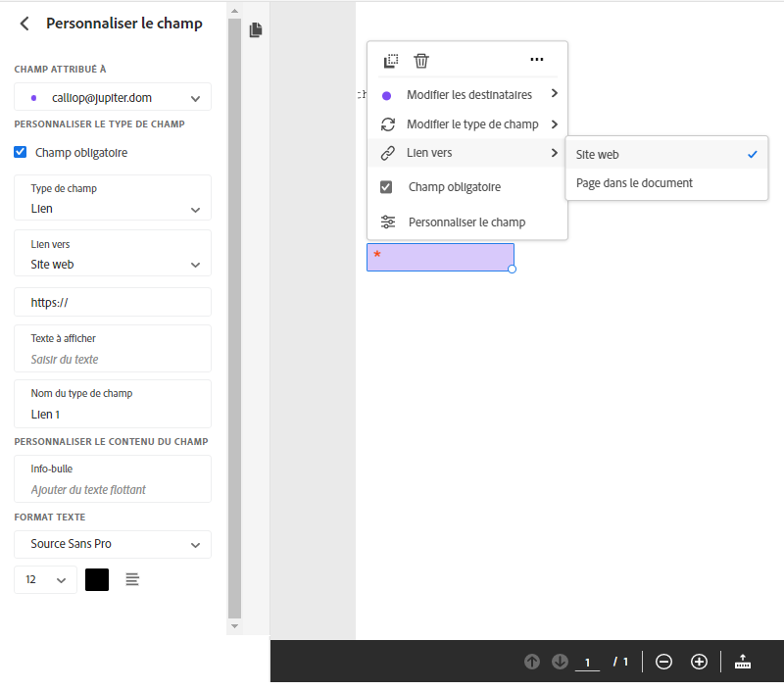Select Page dans le document submenu option
The width and height of the screenshot is (784, 691).
pos(634,183)
